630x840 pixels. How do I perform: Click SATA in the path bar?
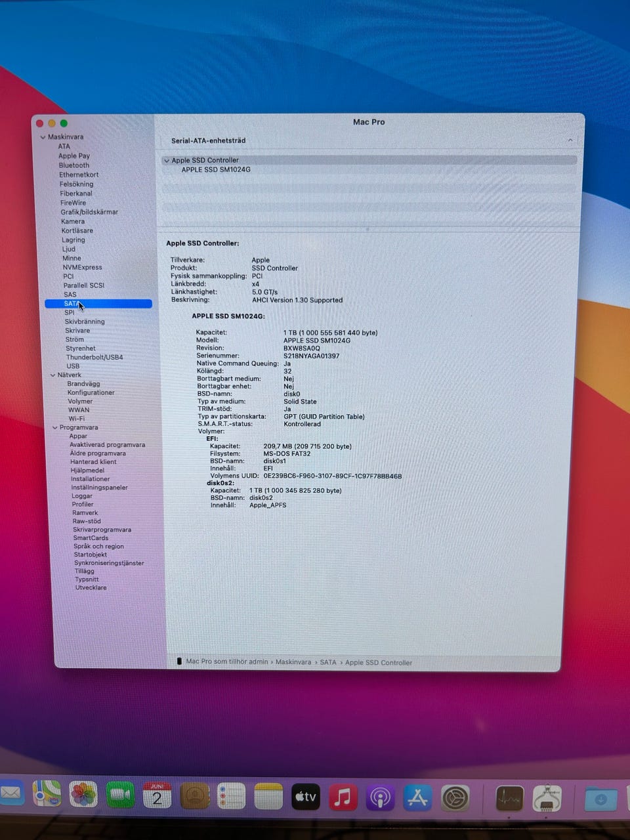coord(328,662)
